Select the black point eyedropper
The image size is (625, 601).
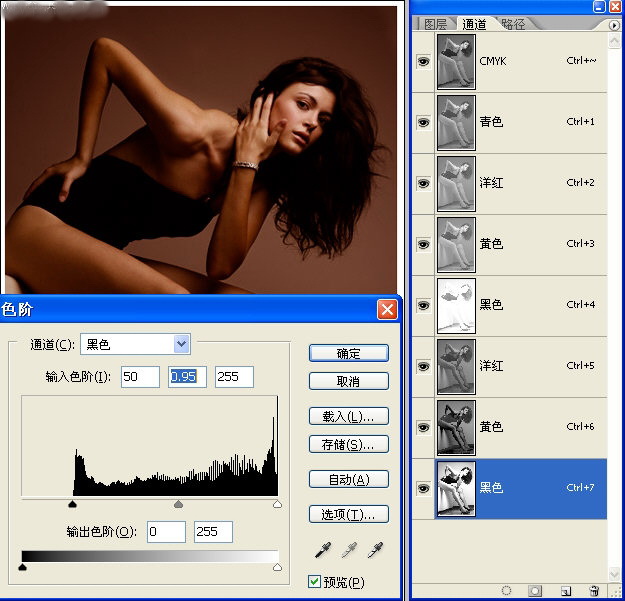click(x=323, y=549)
